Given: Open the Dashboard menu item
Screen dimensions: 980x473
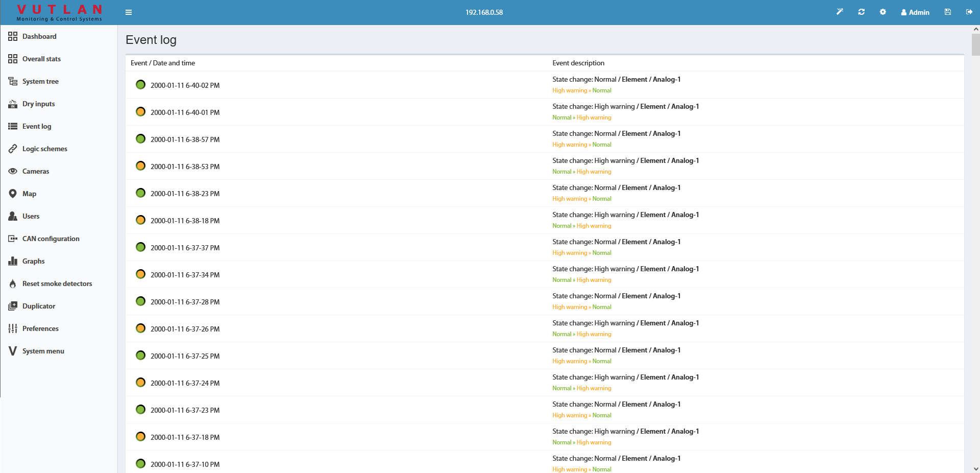Looking at the screenshot, I should pos(39,36).
